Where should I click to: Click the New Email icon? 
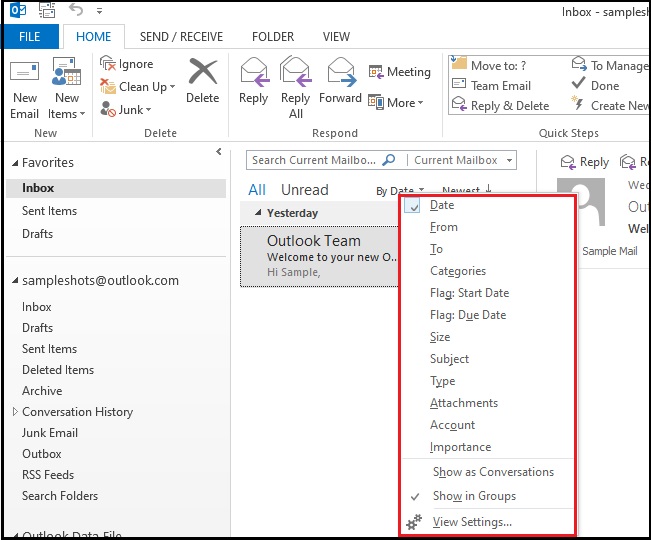(24, 73)
